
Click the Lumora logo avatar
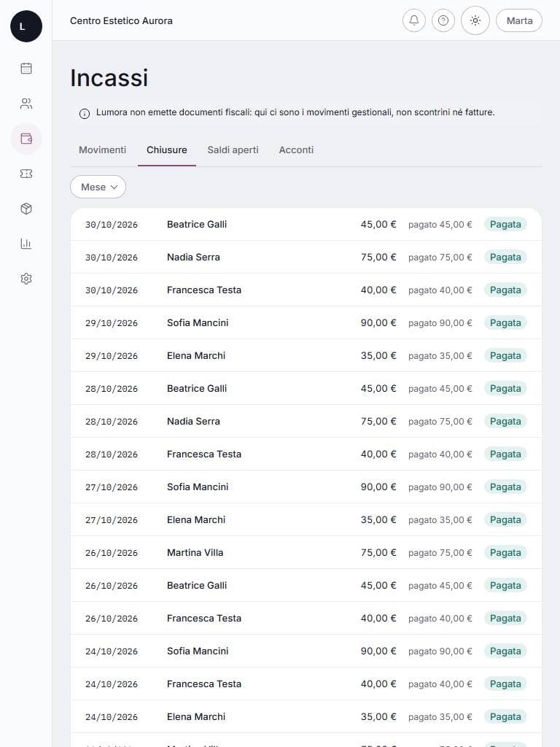(x=26, y=26)
